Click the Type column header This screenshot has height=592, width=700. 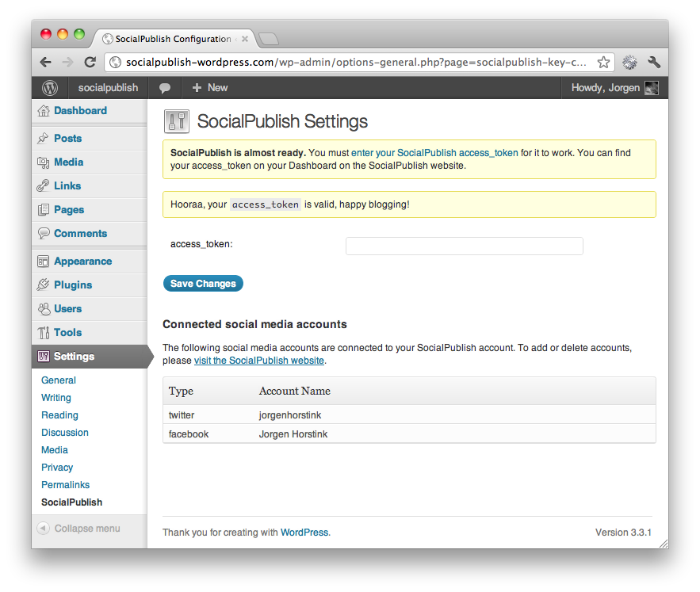pyautogui.click(x=181, y=391)
